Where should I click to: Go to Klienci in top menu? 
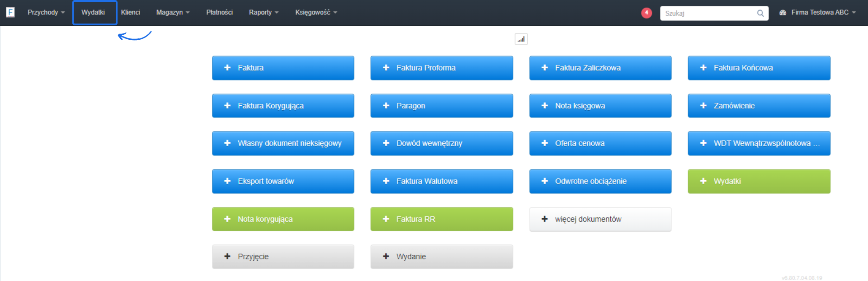pyautogui.click(x=131, y=12)
